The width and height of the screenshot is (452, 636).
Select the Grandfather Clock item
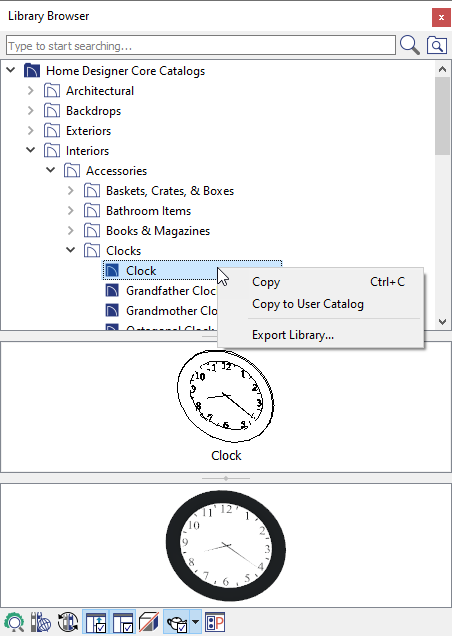pyautogui.click(x=170, y=290)
